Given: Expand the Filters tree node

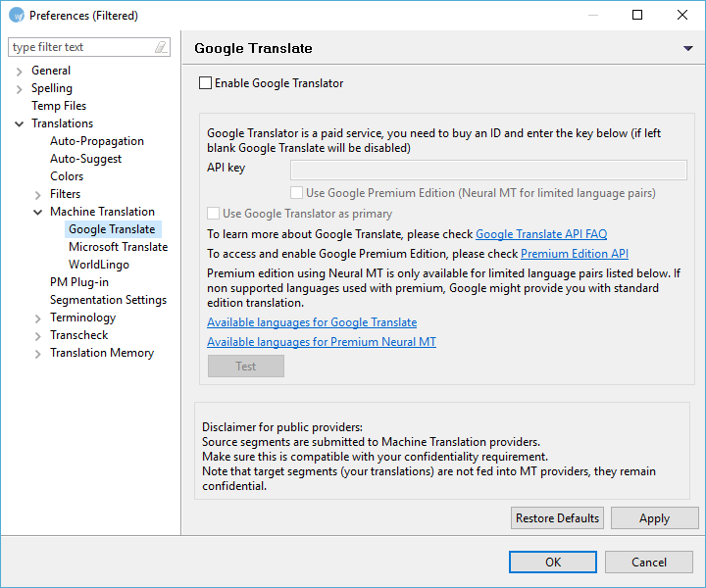Looking at the screenshot, I should click(x=38, y=194).
